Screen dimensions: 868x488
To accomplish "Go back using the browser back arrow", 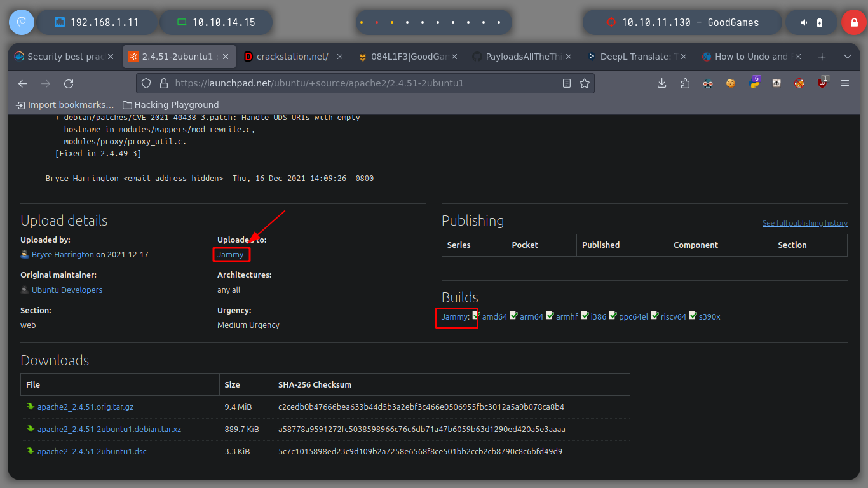I will (23, 83).
